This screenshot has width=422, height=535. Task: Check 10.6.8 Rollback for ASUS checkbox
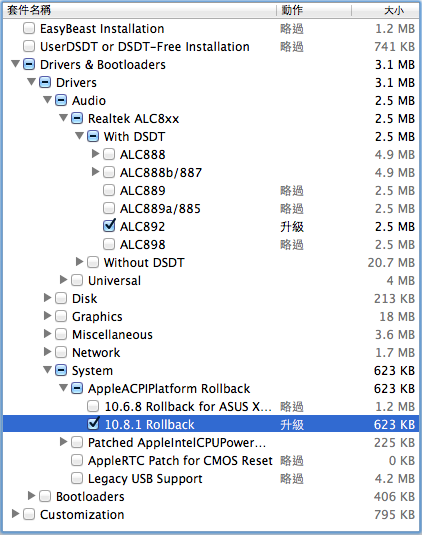tap(93, 406)
